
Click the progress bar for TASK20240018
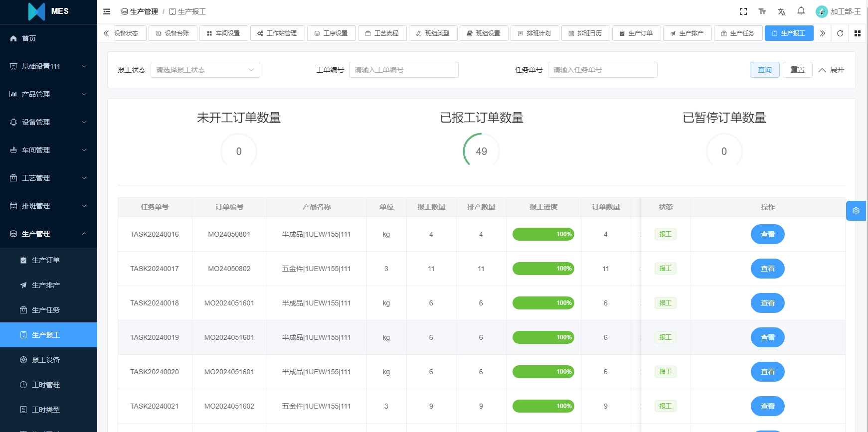click(x=543, y=303)
